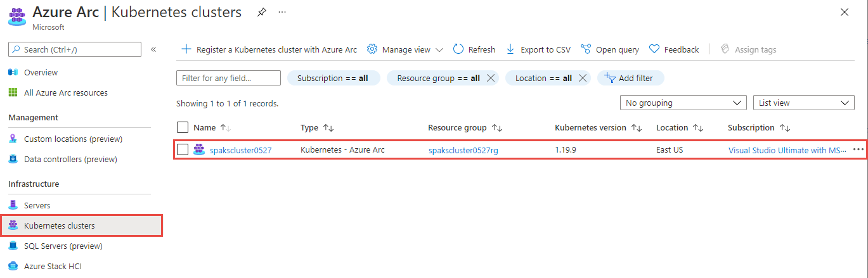Select Custom locations (preview) in sidebar

pos(73,139)
